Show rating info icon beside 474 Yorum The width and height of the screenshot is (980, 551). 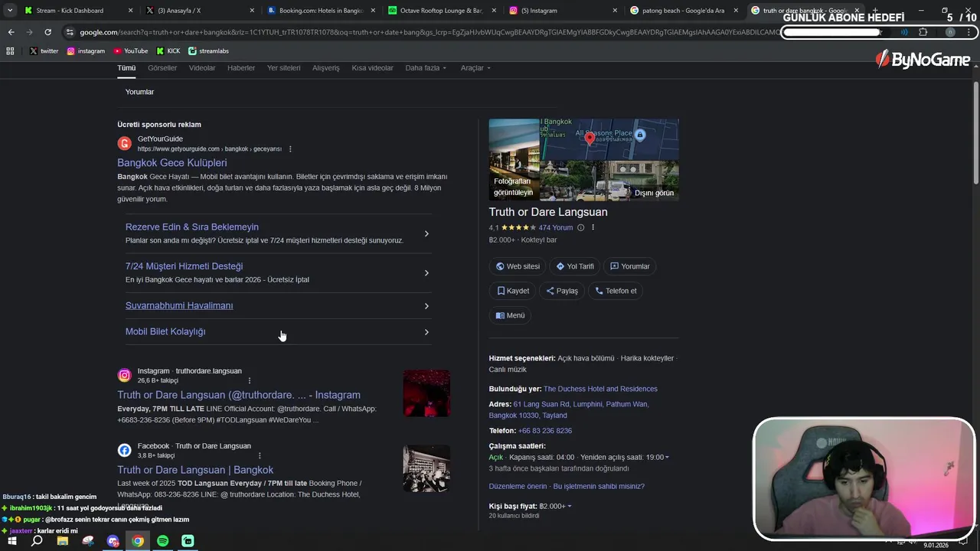pyautogui.click(x=580, y=227)
